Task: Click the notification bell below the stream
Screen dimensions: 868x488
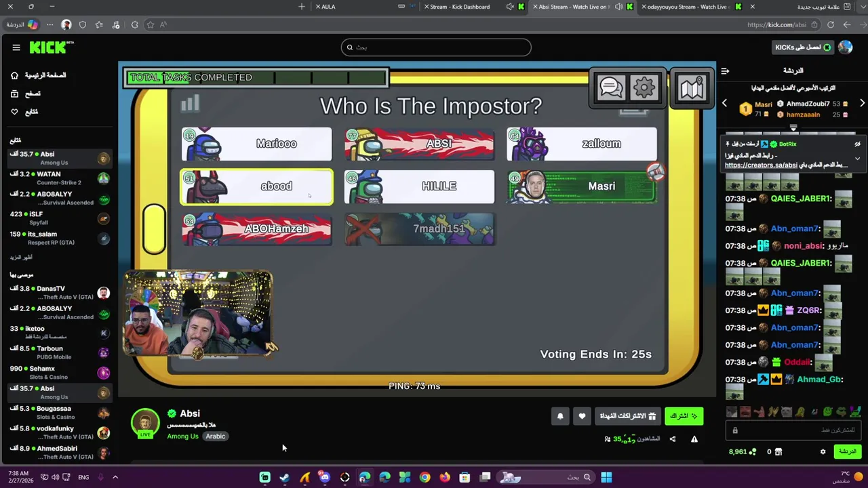Action: coord(560,416)
